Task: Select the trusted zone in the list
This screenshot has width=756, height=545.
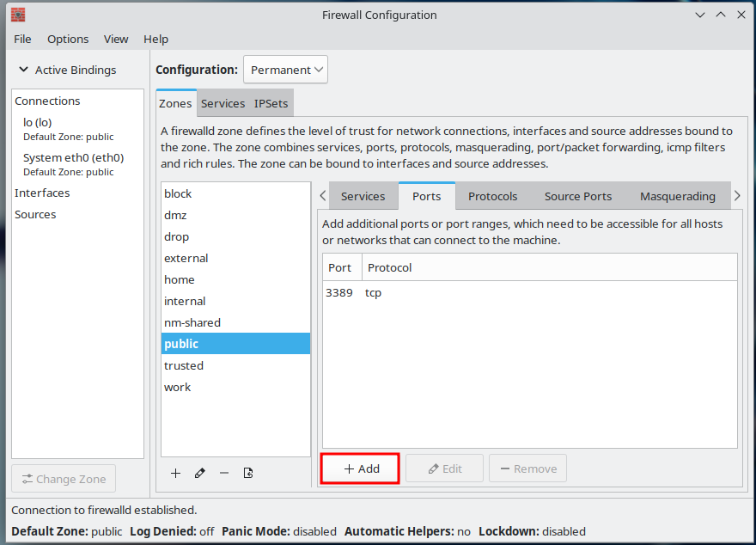Action: tap(184, 365)
